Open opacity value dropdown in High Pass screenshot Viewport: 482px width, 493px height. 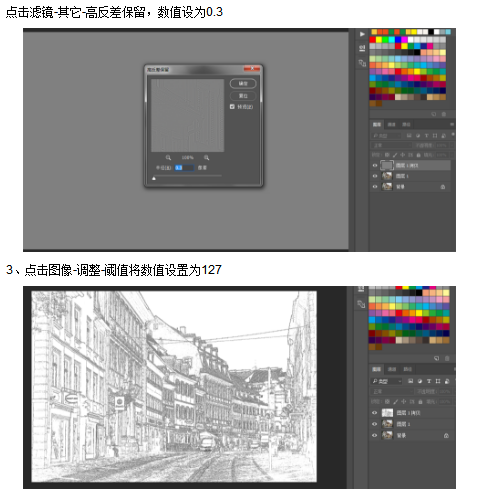(x=452, y=145)
